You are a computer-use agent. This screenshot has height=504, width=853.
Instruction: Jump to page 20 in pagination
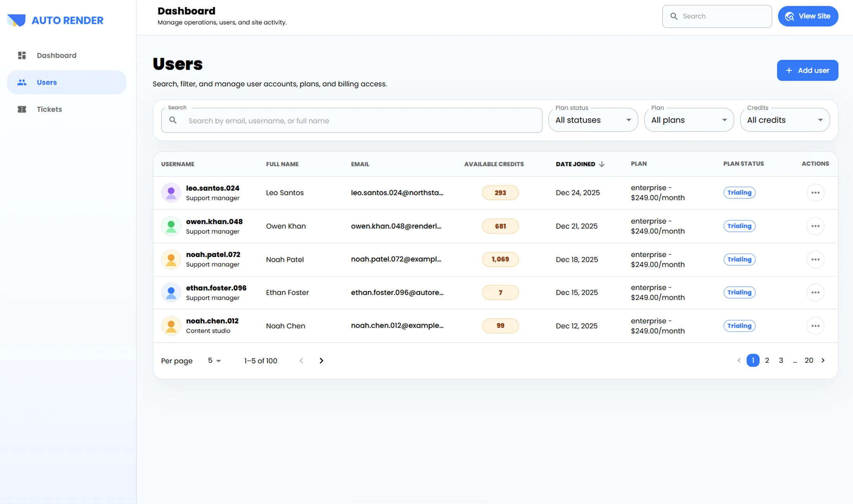coord(808,360)
